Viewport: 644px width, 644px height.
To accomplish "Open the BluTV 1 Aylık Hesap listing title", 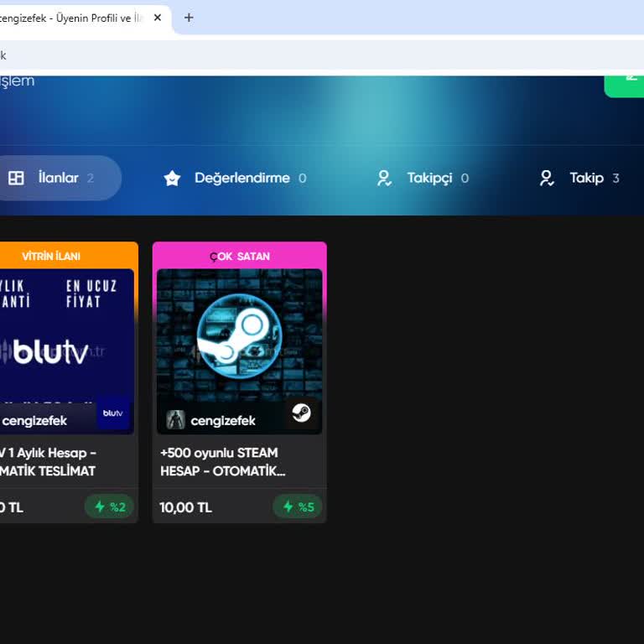I will pyautogui.click(x=48, y=462).
